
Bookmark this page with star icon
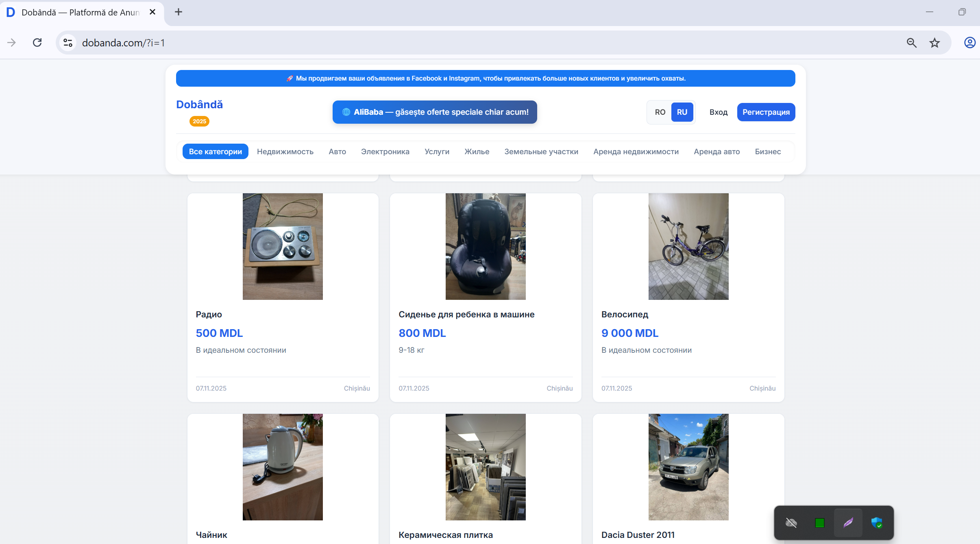tap(934, 43)
